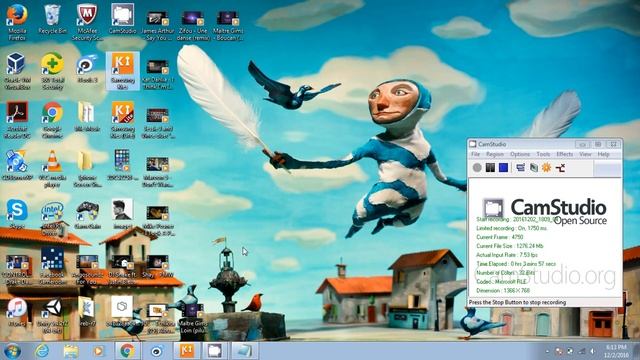Click 'Press the Stop Button' status bar text
This screenshot has height=360, width=640.
[517, 302]
